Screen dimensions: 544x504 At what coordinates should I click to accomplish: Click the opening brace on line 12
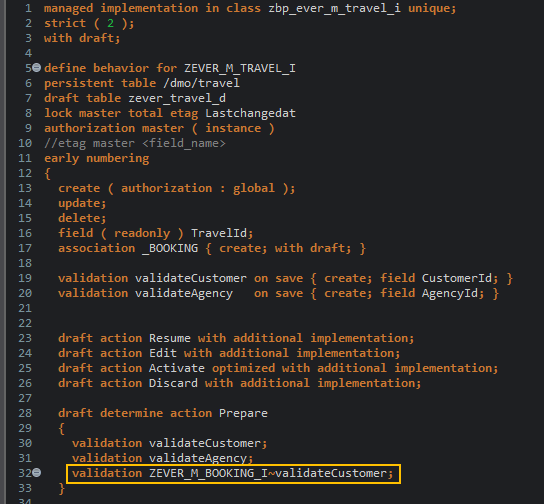click(48, 173)
